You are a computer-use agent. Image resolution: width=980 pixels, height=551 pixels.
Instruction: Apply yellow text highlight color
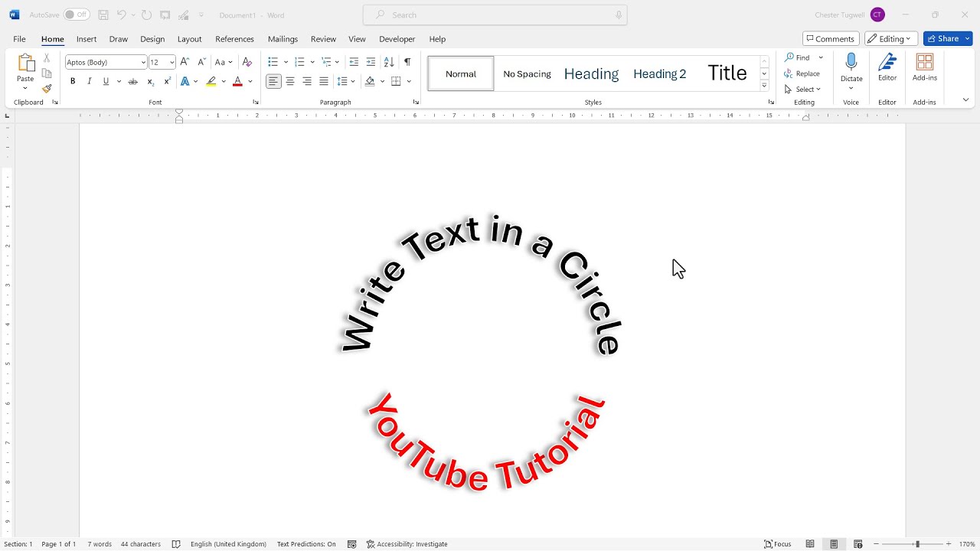(x=211, y=81)
